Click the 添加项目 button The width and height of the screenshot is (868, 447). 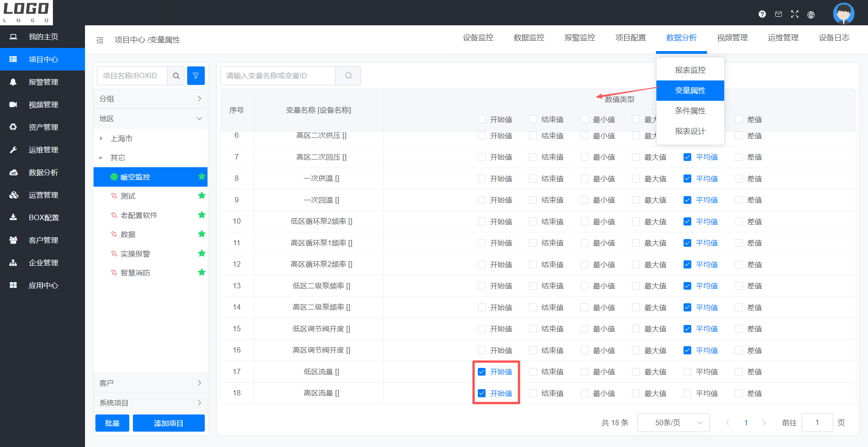point(169,423)
